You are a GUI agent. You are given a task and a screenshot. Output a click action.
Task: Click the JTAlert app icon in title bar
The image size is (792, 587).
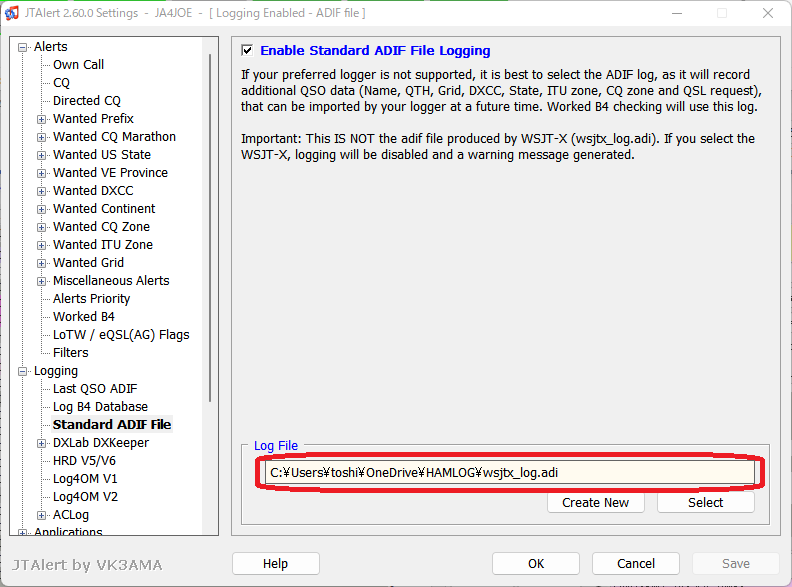(12, 13)
